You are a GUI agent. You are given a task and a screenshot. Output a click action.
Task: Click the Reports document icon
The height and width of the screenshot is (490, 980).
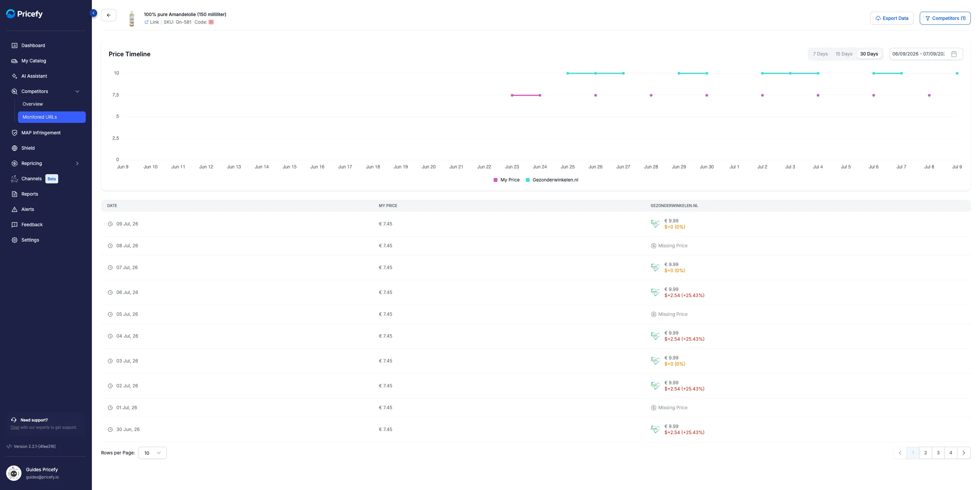pyautogui.click(x=15, y=194)
